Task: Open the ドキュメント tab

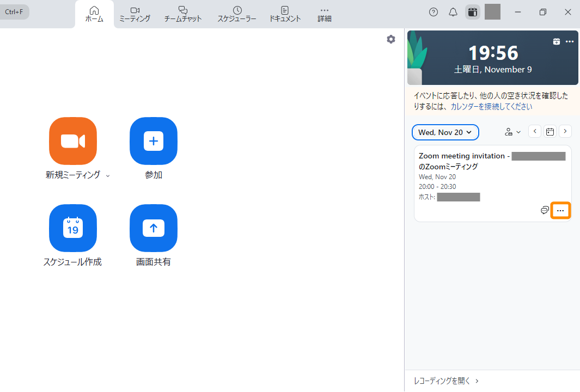Action: tap(285, 14)
